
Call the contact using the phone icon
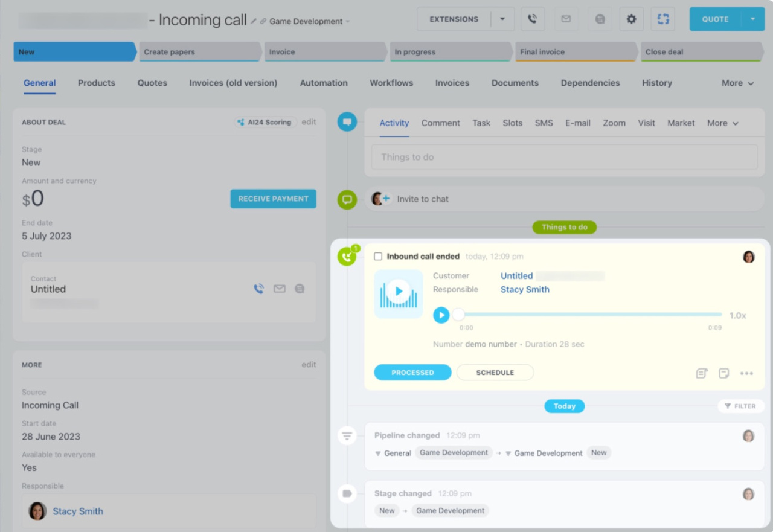[x=259, y=289]
